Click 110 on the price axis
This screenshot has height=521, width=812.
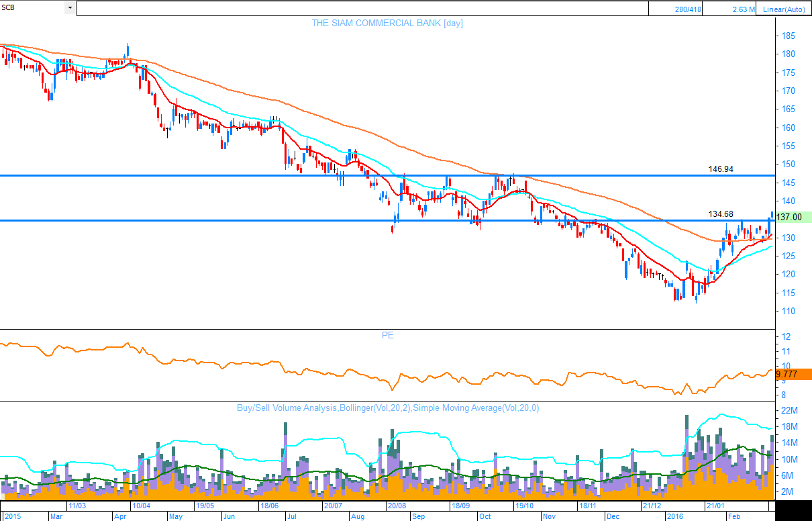pos(789,311)
